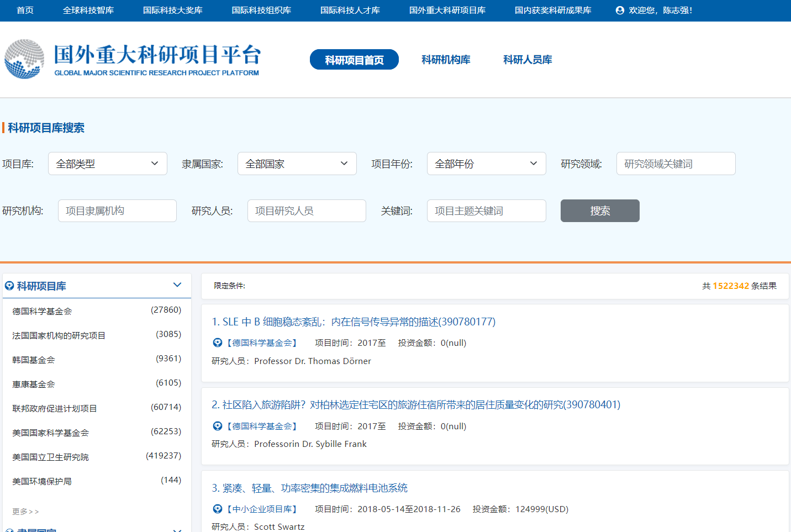The width and height of the screenshot is (791, 532).
Task: Click the user avatar icon beside 欢迎您
Action: 620,10
